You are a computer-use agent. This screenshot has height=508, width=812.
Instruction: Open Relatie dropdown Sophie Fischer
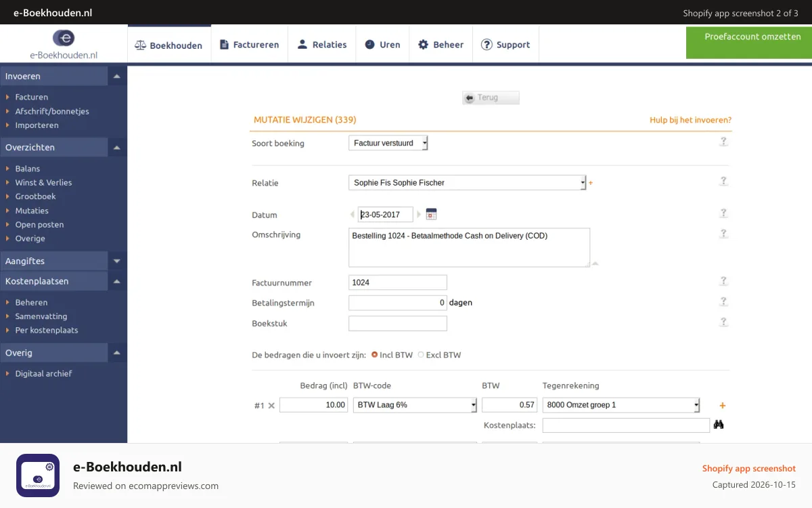tap(468, 182)
